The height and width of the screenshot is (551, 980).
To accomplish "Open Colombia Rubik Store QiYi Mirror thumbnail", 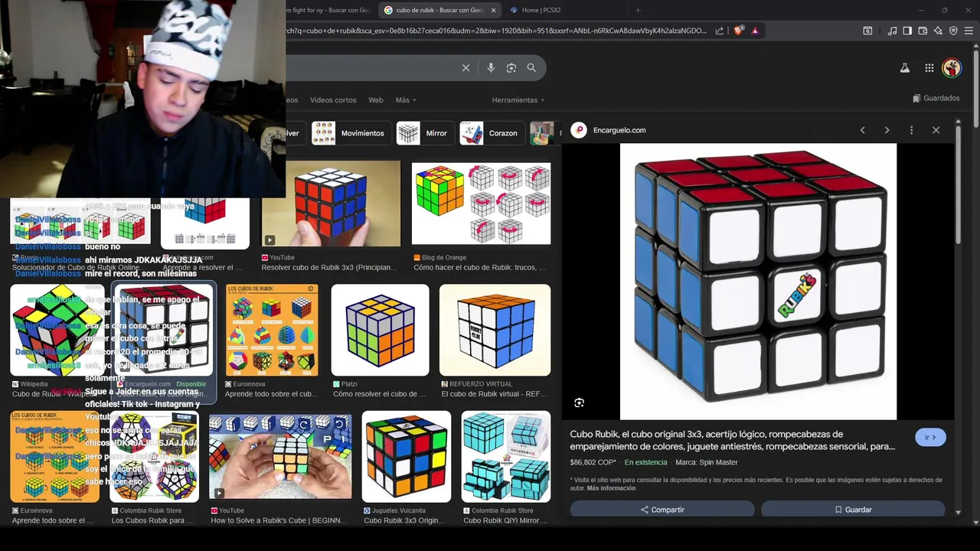I will tap(506, 457).
